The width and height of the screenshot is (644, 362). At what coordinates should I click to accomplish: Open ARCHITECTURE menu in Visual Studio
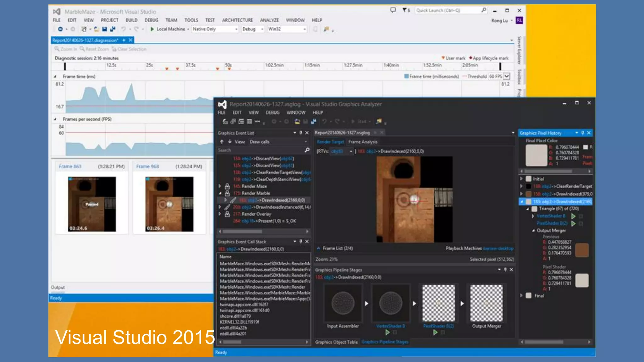237,20
